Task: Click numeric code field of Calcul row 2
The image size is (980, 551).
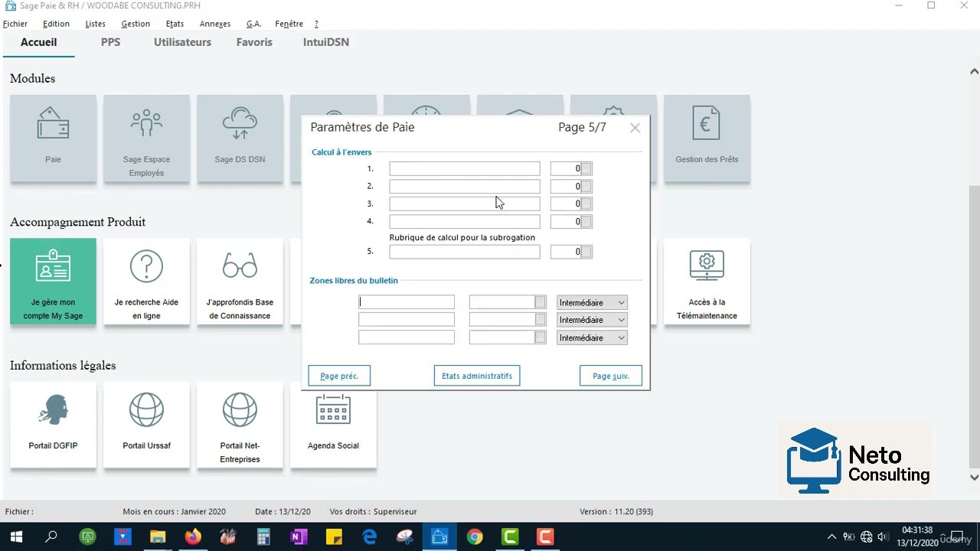Action: (566, 186)
